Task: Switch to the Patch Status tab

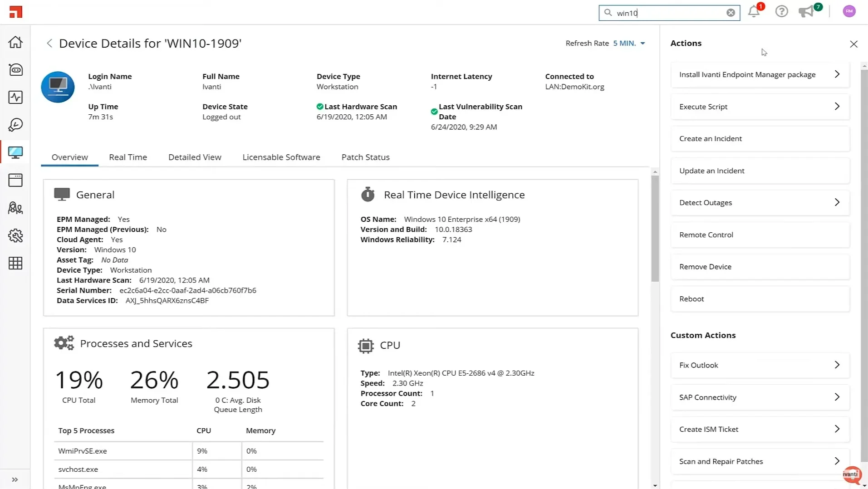Action: point(365,157)
